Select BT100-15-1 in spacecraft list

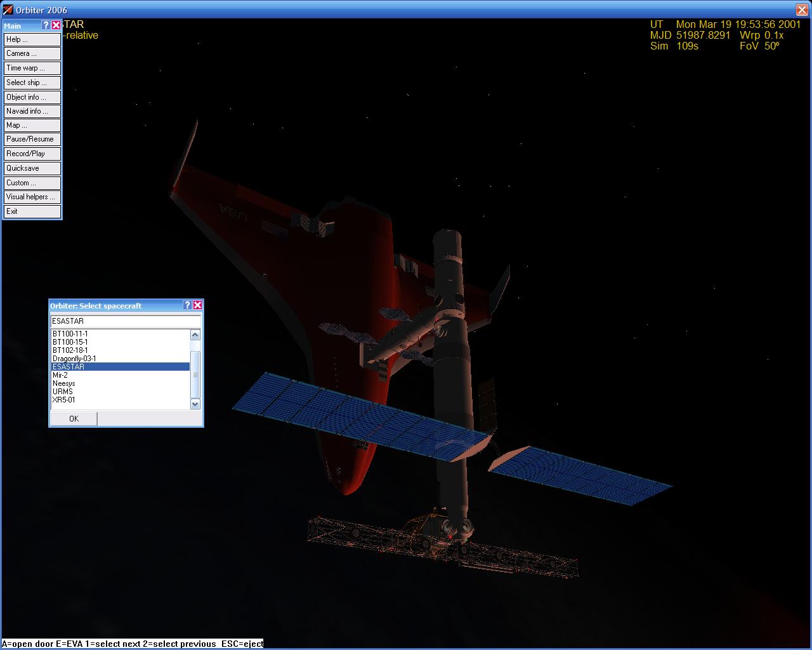[x=121, y=342]
